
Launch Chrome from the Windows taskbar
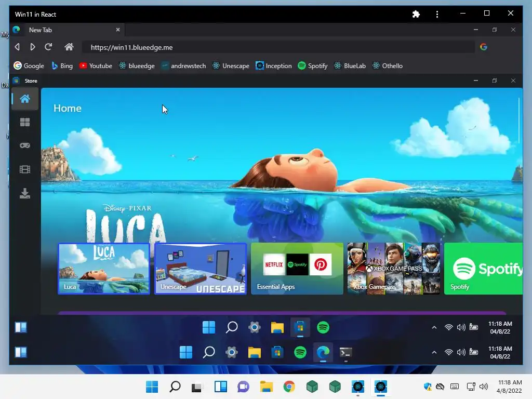(289, 387)
